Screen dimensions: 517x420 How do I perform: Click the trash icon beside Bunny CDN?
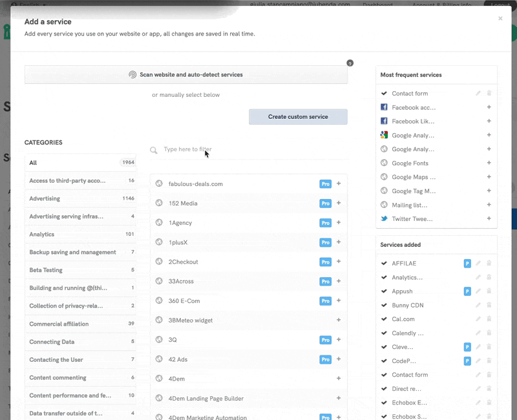tap(489, 305)
